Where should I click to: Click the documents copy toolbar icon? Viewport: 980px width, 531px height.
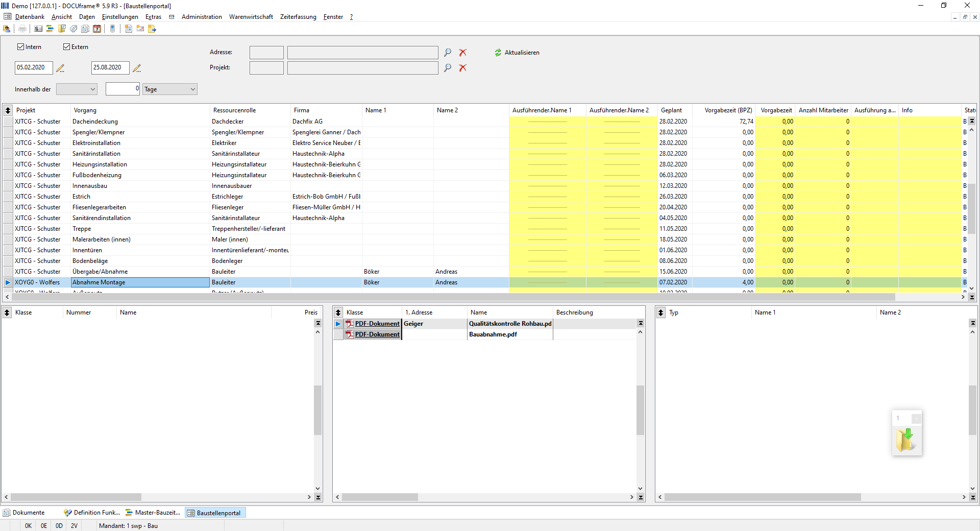click(85, 29)
